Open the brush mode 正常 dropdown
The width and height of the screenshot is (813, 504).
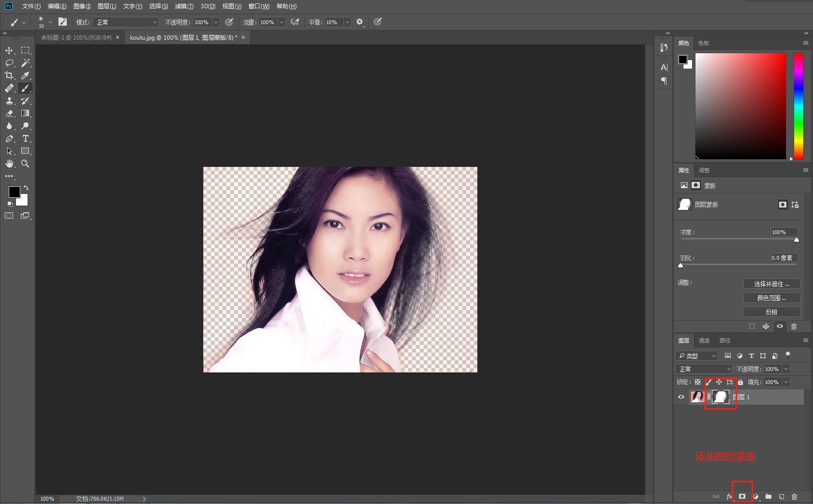point(126,22)
